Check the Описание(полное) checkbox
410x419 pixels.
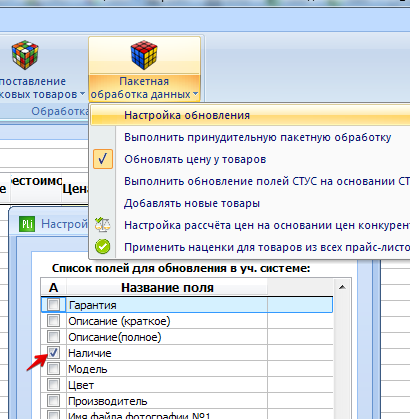point(53,337)
